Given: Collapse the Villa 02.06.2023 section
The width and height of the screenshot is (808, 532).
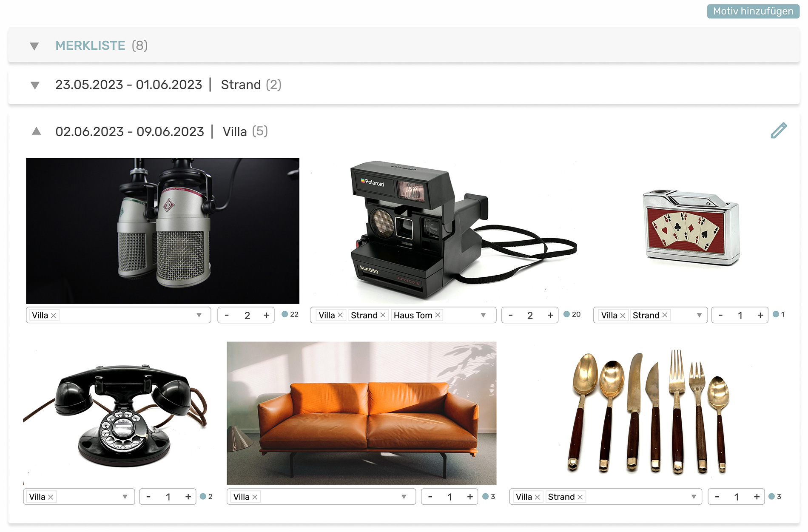Looking at the screenshot, I should 37,131.
